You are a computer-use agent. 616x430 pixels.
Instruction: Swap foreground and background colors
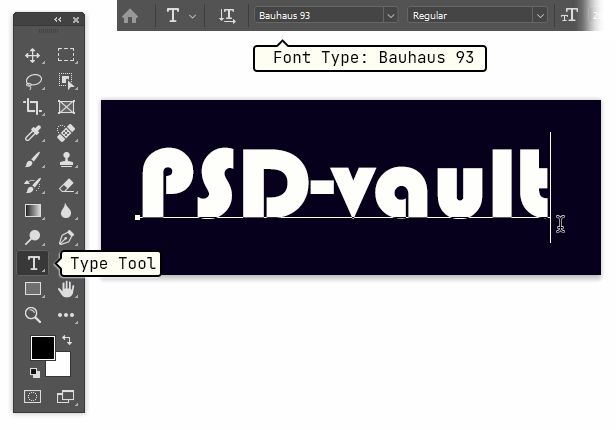pyautogui.click(x=67, y=341)
